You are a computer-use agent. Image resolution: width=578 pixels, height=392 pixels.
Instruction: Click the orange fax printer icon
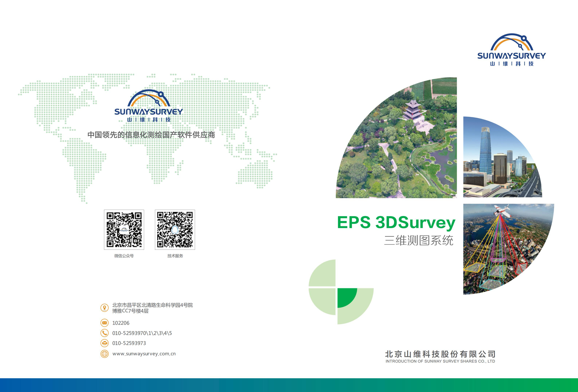point(104,343)
